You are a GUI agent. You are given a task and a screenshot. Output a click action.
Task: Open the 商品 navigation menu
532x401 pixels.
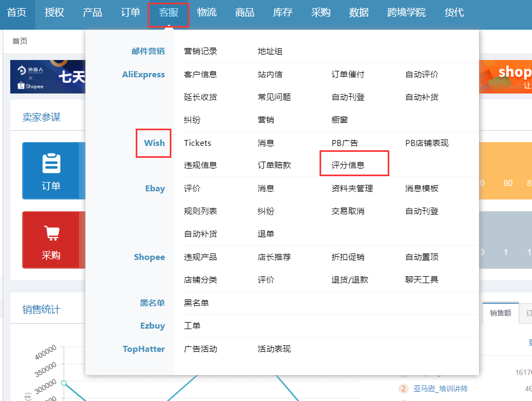click(x=244, y=12)
